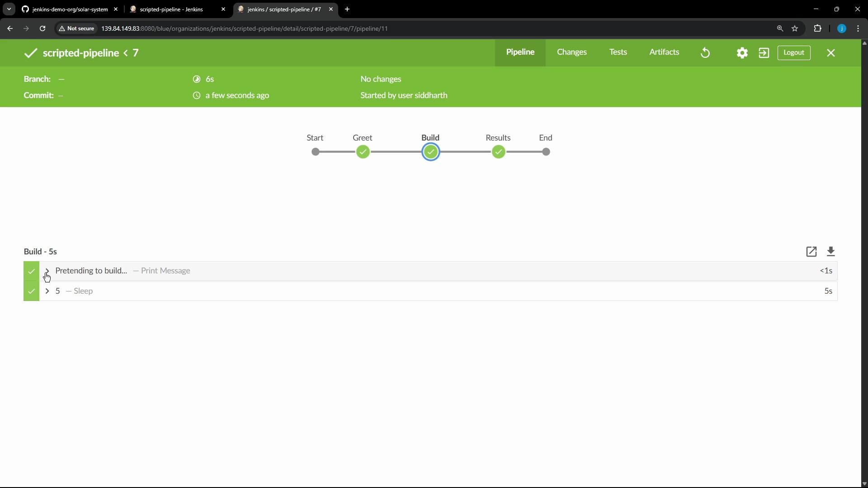Go to classic Jenkins icon

[x=764, y=53]
